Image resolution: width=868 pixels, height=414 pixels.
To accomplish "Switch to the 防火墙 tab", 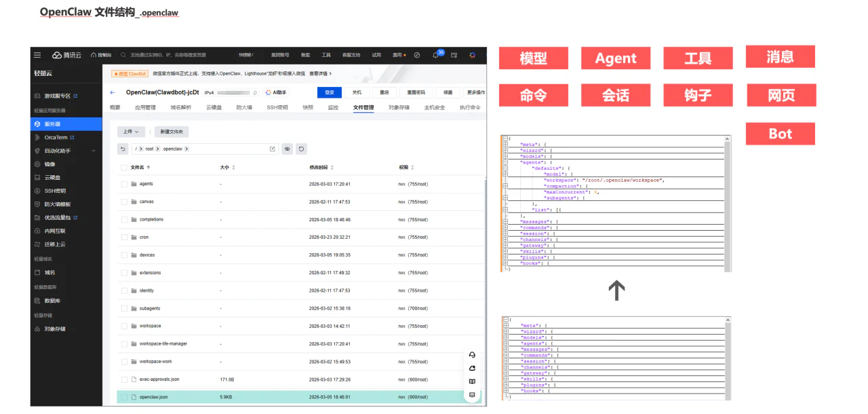I will [x=244, y=107].
